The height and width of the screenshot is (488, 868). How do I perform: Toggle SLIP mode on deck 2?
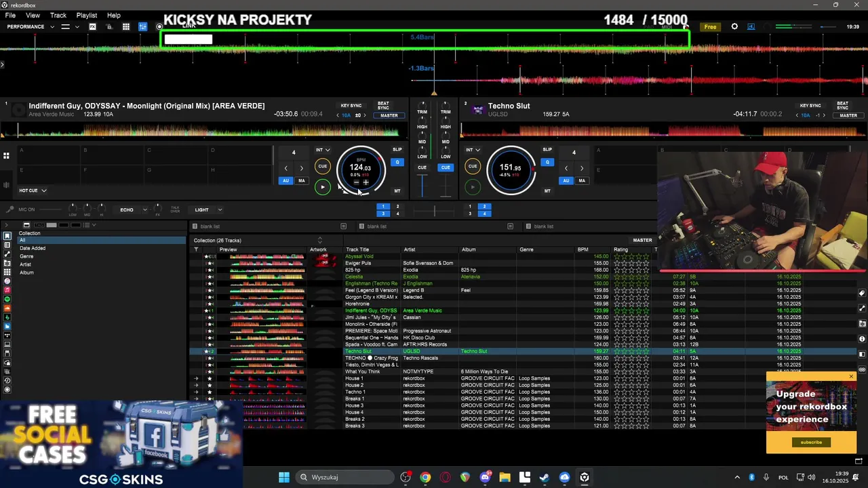547,150
